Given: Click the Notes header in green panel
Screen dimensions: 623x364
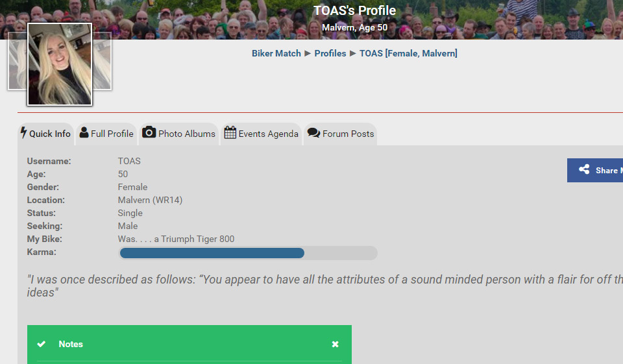Looking at the screenshot, I should tap(71, 344).
